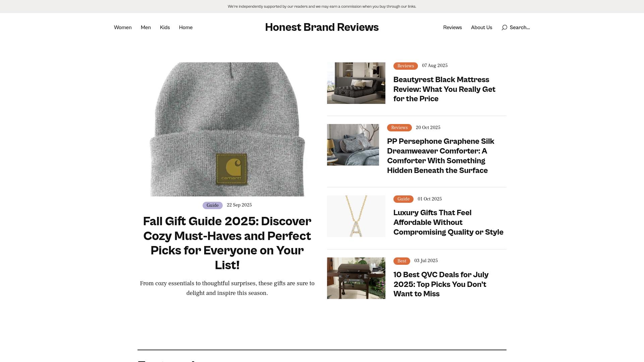Open the Men menu

pos(146,27)
